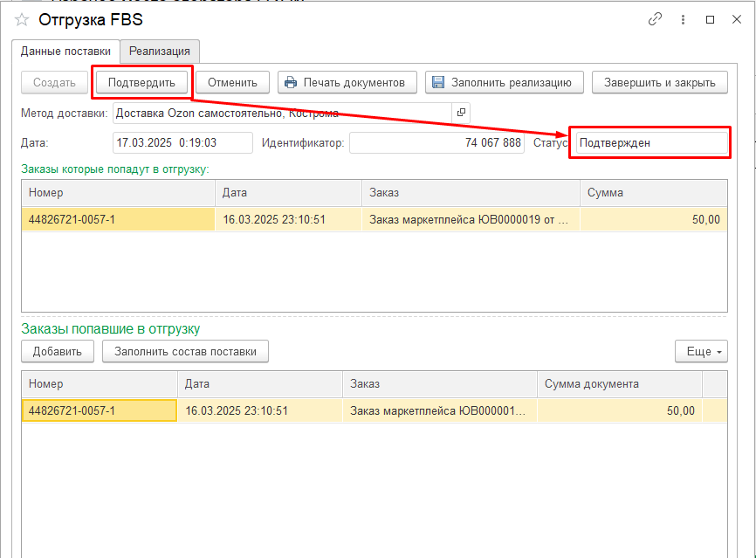Viewport: 756px width, 558px height.
Task: Select Заказ маркетплейса ЮВ0000019 cell
Action: coord(471,219)
